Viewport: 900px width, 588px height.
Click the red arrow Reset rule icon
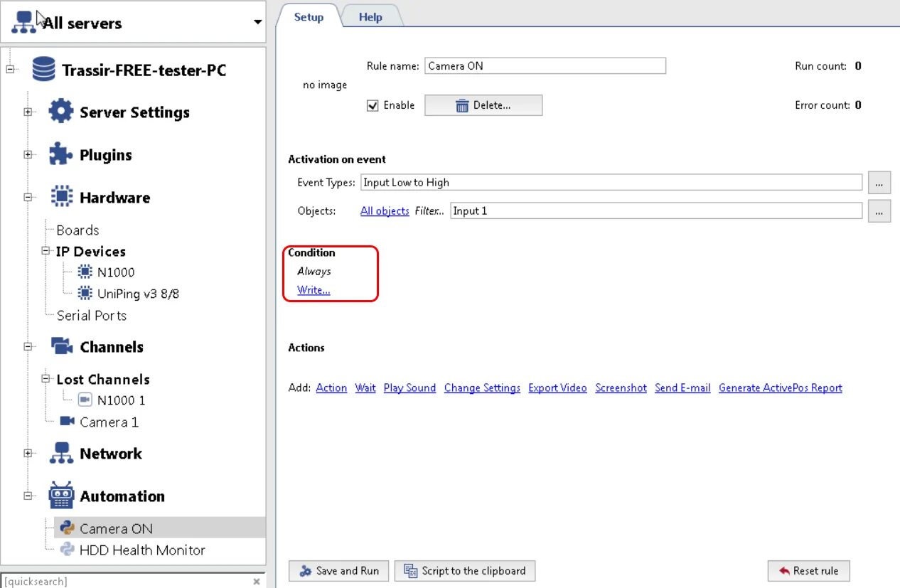(x=784, y=571)
